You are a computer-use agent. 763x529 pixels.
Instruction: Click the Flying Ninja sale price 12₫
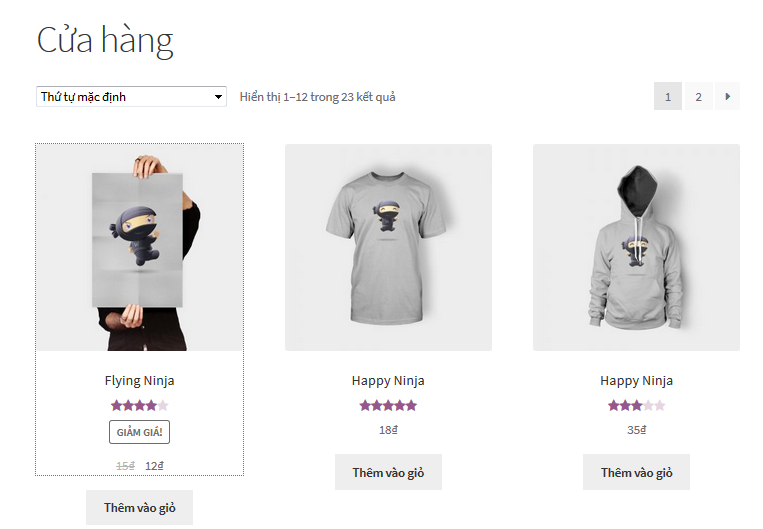coord(154,465)
